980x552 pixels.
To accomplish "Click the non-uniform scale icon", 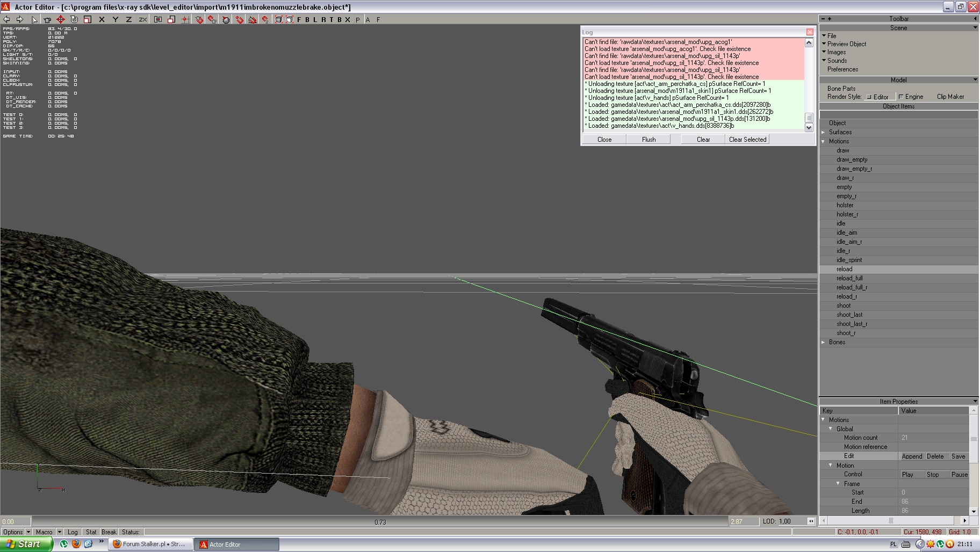I will click(171, 19).
